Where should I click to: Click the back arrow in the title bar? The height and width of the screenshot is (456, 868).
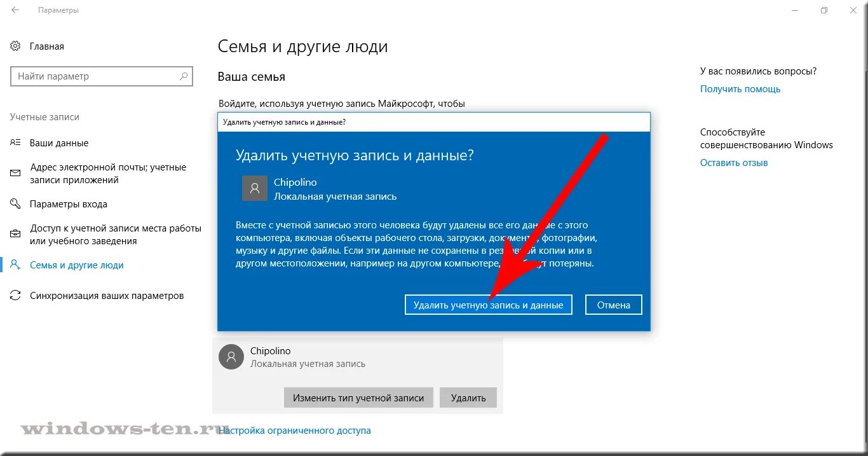coord(15,10)
